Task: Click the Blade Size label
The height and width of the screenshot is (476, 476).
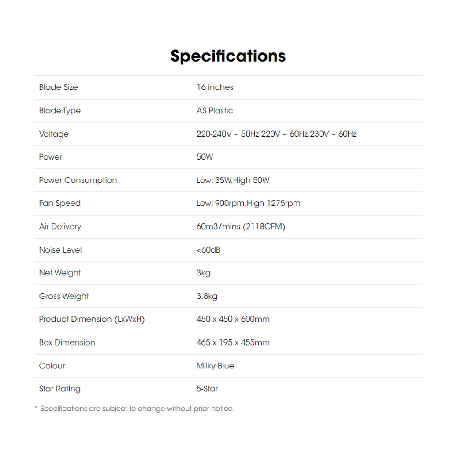Action: 58,87
